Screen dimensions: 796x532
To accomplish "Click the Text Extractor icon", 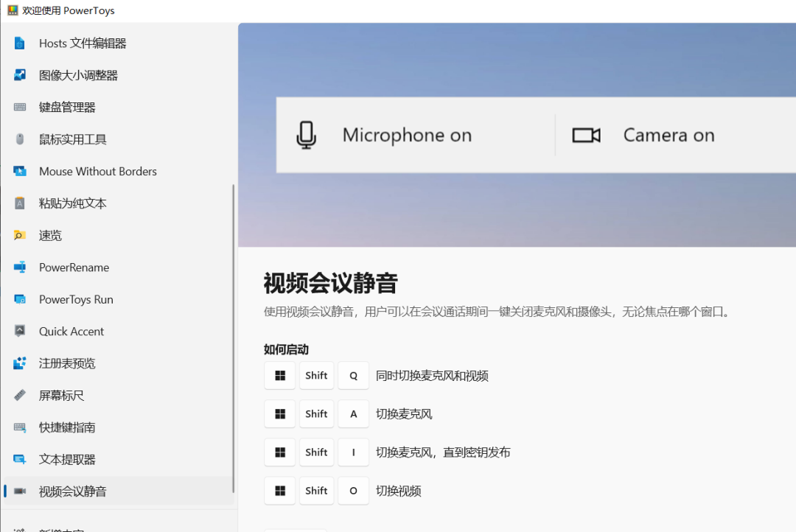I will (x=20, y=459).
